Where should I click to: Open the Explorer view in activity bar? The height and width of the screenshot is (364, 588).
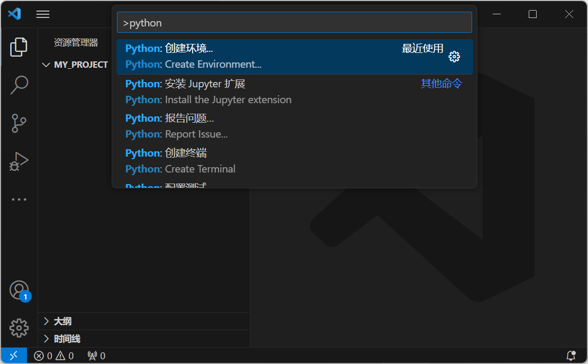coord(19,48)
